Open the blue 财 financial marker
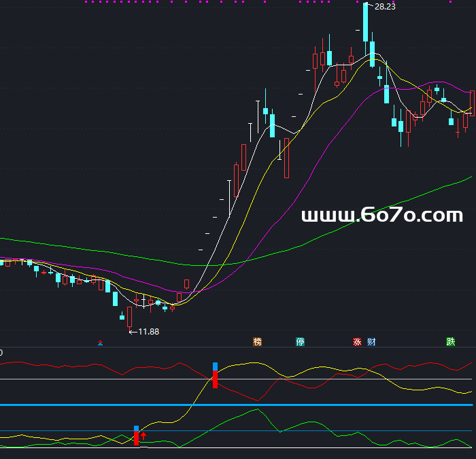Image resolution: width=476 pixels, height=459 pixels. [371, 341]
